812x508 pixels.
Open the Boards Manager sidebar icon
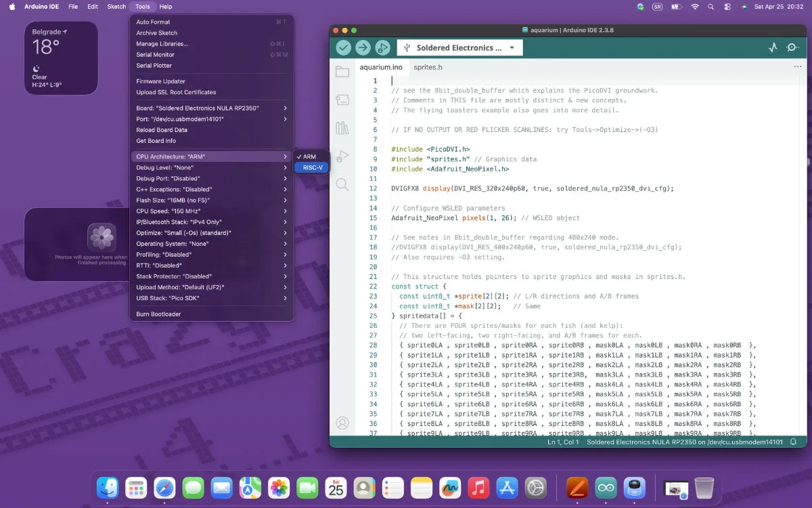tap(342, 100)
